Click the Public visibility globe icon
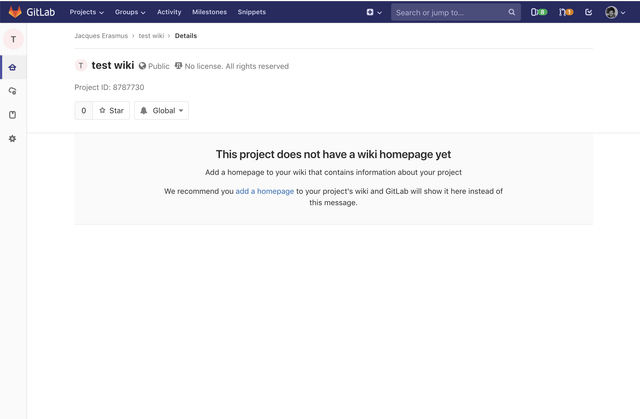The height and width of the screenshot is (419, 640). click(x=142, y=66)
